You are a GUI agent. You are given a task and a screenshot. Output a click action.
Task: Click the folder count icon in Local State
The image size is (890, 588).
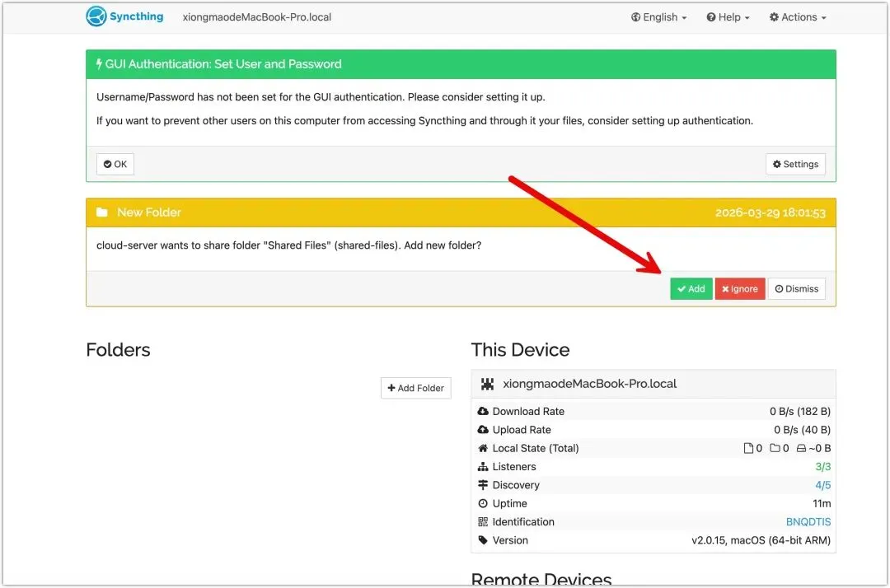click(775, 448)
